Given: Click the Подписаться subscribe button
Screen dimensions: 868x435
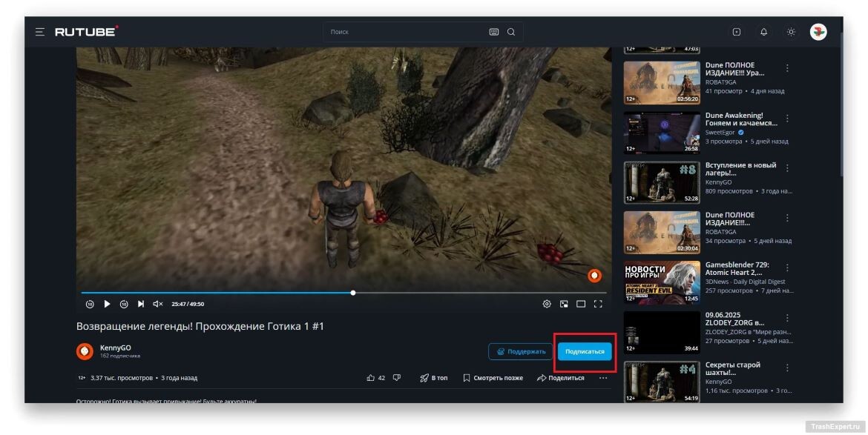Looking at the screenshot, I should click(585, 351).
